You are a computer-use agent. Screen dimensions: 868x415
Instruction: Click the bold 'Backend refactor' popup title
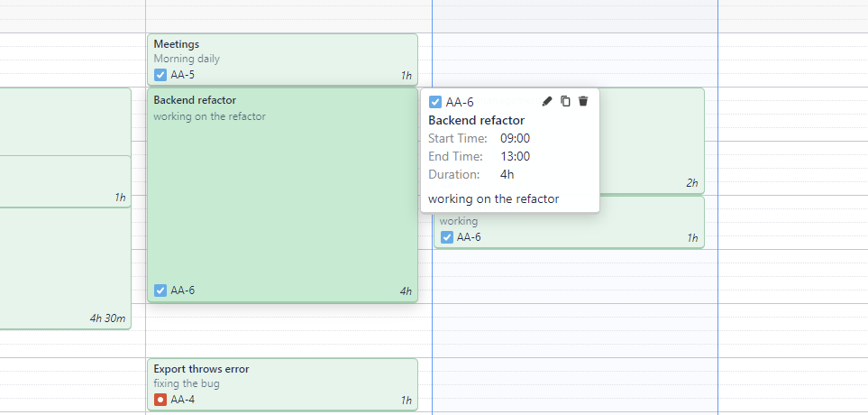477,120
